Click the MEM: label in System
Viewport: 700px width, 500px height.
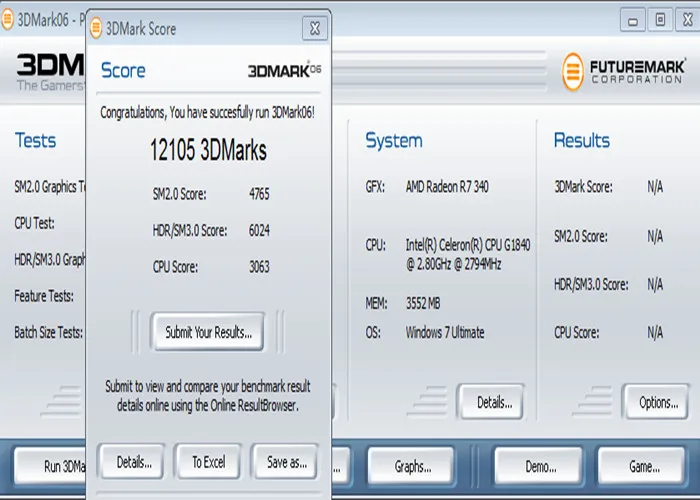(x=376, y=304)
